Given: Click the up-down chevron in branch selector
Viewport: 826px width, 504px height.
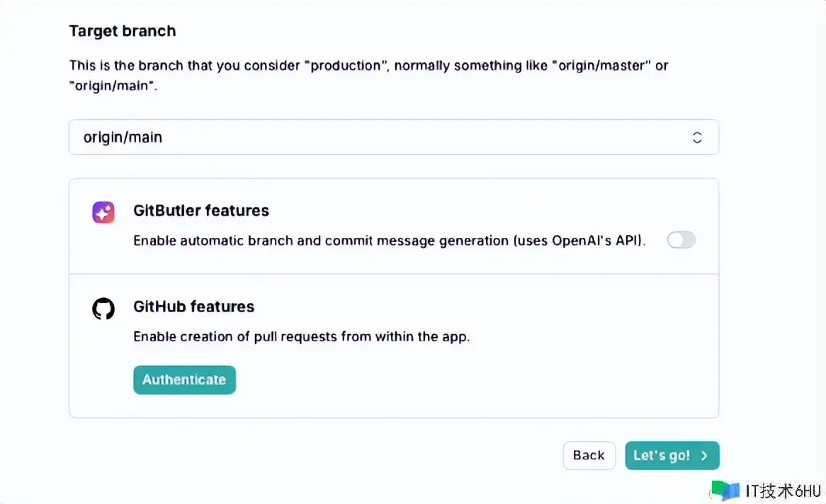Looking at the screenshot, I should 697,138.
